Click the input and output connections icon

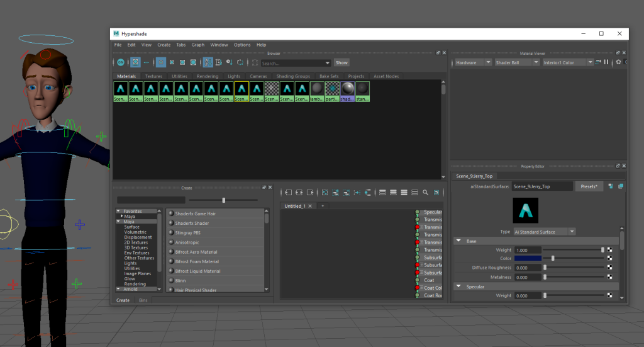click(x=299, y=193)
